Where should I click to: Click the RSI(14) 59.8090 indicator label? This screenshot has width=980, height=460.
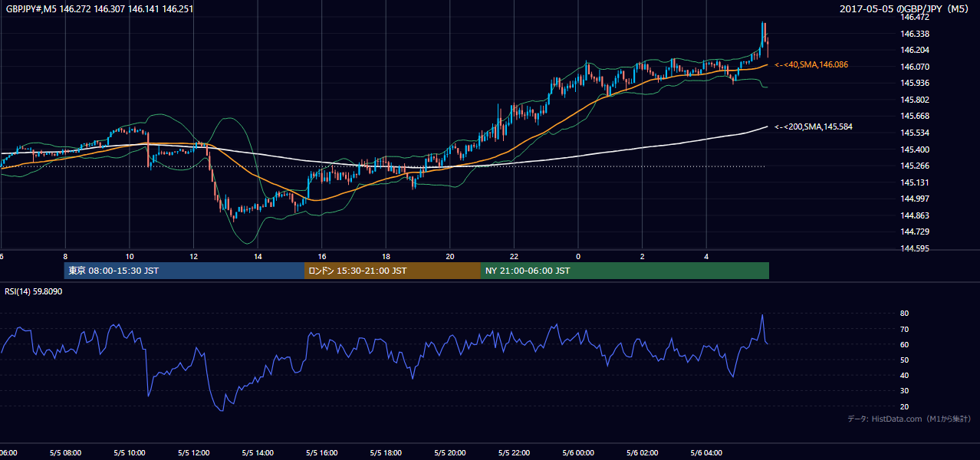click(34, 291)
